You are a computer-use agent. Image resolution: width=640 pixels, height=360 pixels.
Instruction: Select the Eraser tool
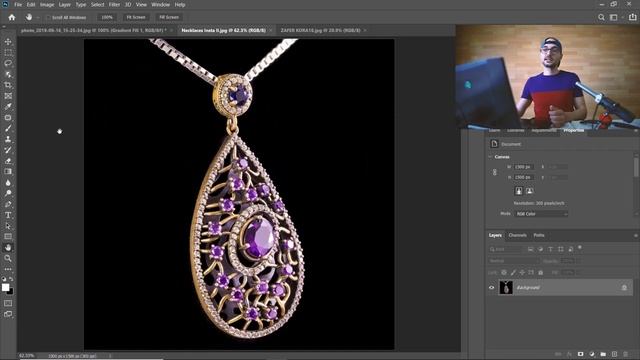pos(8,161)
